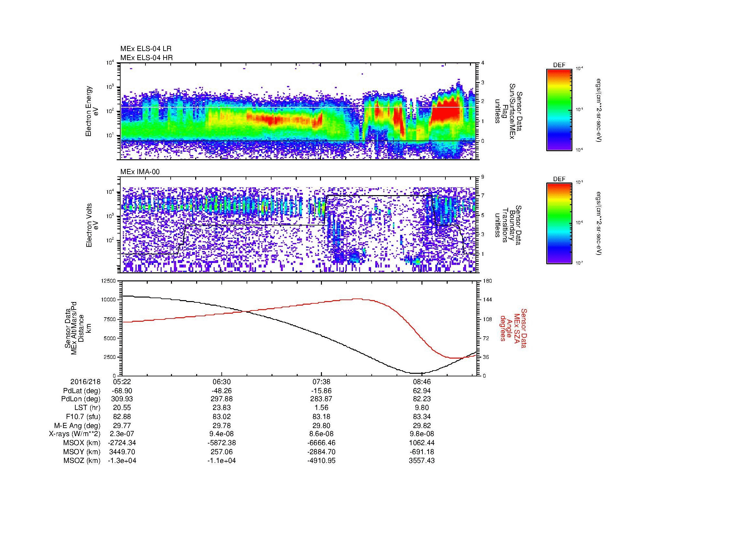Click the LST value '23.83'
The image size is (756, 534).
(222, 408)
